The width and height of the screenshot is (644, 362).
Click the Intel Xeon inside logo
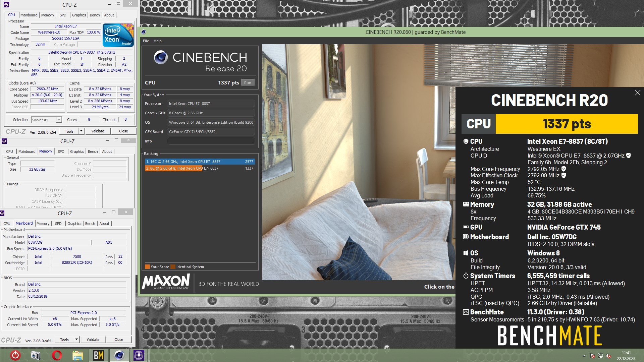pos(118,35)
